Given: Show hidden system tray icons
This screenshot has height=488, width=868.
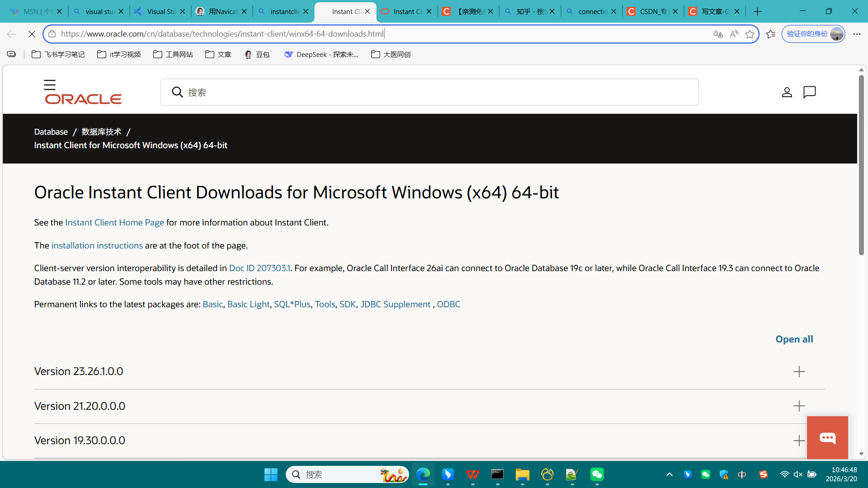Looking at the screenshot, I should [670, 474].
